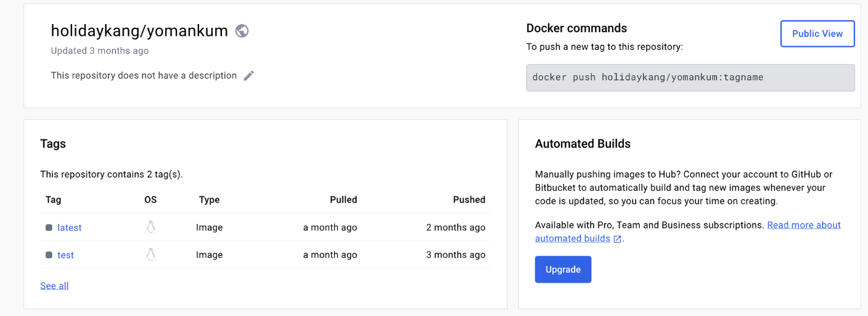Click the public globe icon beside yomankum
The width and height of the screenshot is (868, 316).
(x=242, y=30)
